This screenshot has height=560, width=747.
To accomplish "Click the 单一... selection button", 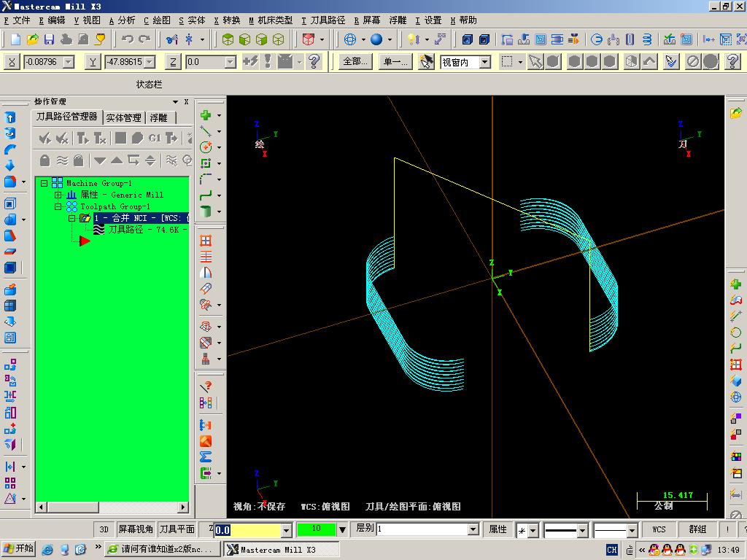I will (395, 61).
